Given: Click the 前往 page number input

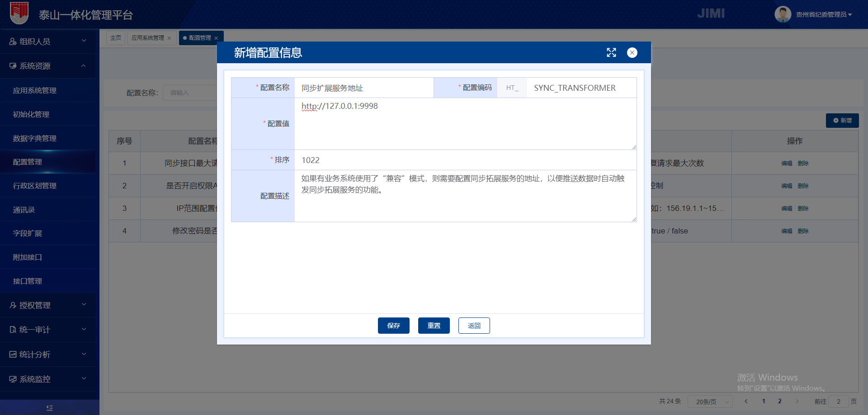Looking at the screenshot, I should (x=838, y=401).
